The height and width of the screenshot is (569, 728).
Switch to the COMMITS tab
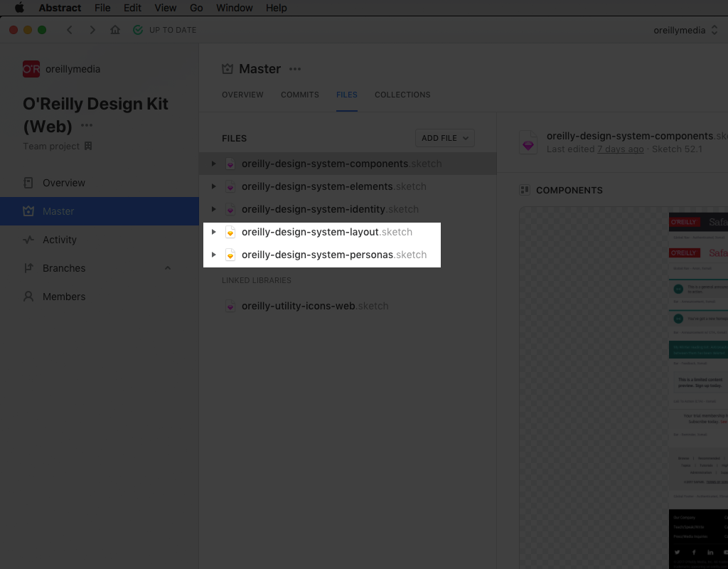[x=300, y=95]
